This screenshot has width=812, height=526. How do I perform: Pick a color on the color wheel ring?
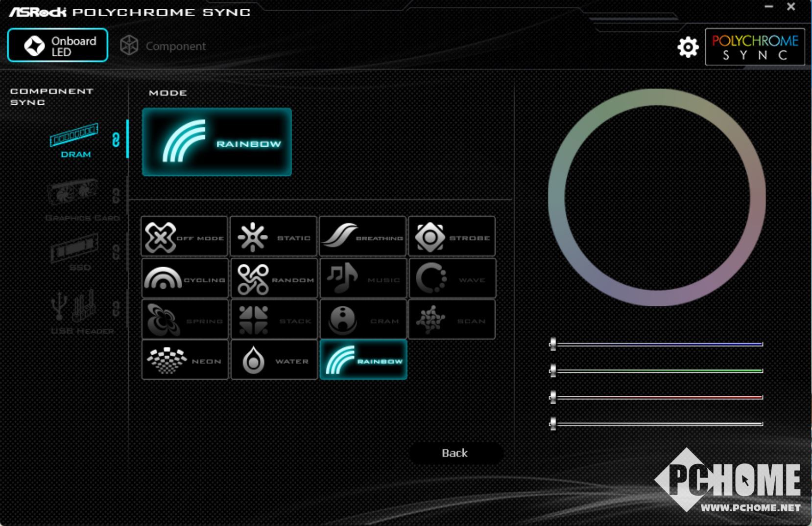pos(656,97)
